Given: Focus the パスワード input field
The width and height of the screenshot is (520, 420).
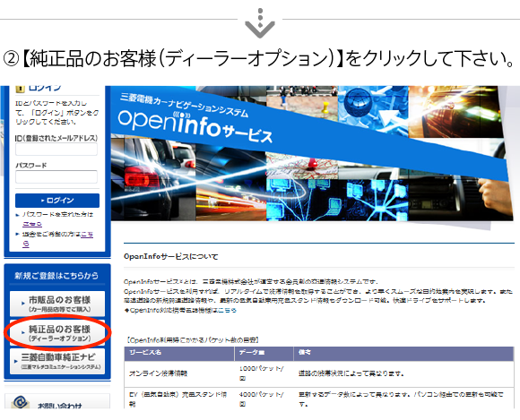Looking at the screenshot, I should click(56, 177).
